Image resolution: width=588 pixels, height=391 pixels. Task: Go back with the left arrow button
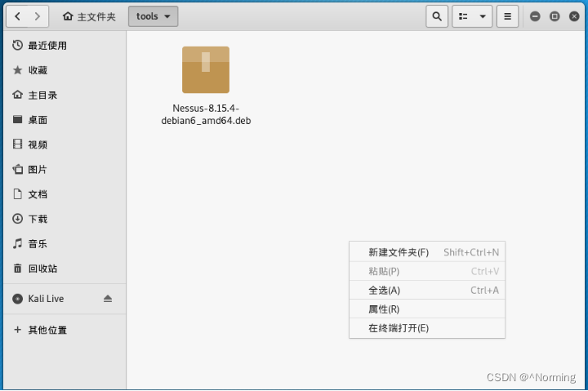(x=18, y=16)
